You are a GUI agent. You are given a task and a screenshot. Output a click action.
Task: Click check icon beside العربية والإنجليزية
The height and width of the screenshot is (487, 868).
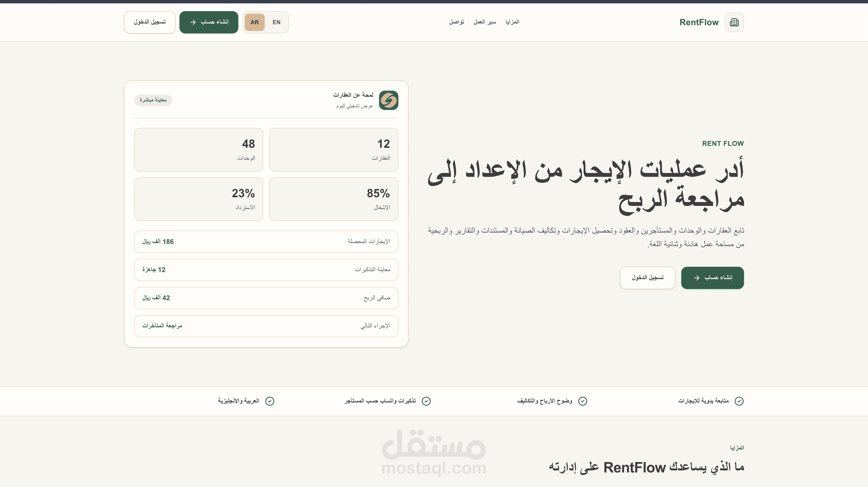[x=270, y=401]
